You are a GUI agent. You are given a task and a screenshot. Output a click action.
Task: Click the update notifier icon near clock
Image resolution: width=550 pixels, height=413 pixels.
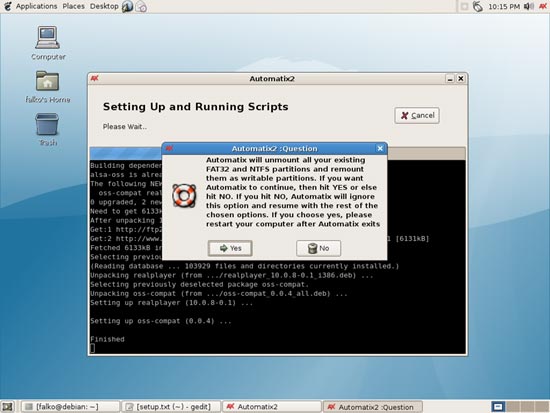pos(477,6)
